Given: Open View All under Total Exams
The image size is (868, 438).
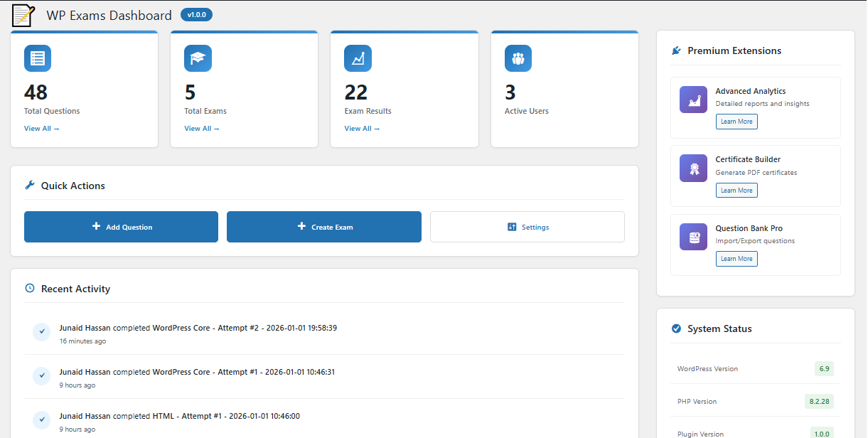Looking at the screenshot, I should click(x=202, y=129).
